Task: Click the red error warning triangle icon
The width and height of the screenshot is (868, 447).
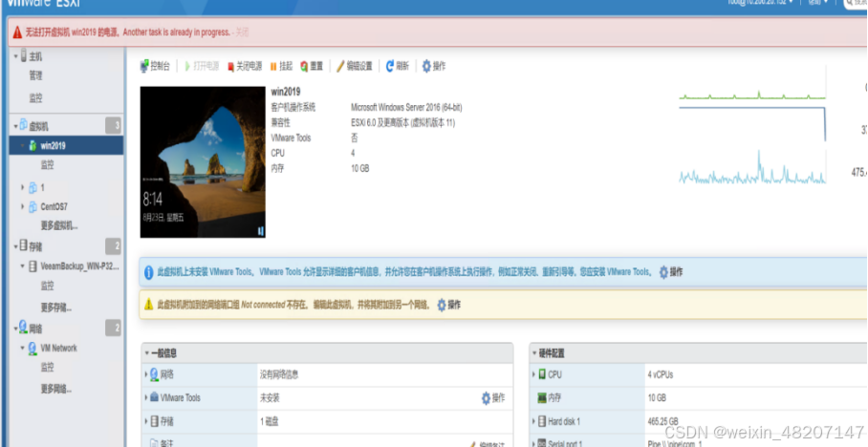Action: pos(18,32)
